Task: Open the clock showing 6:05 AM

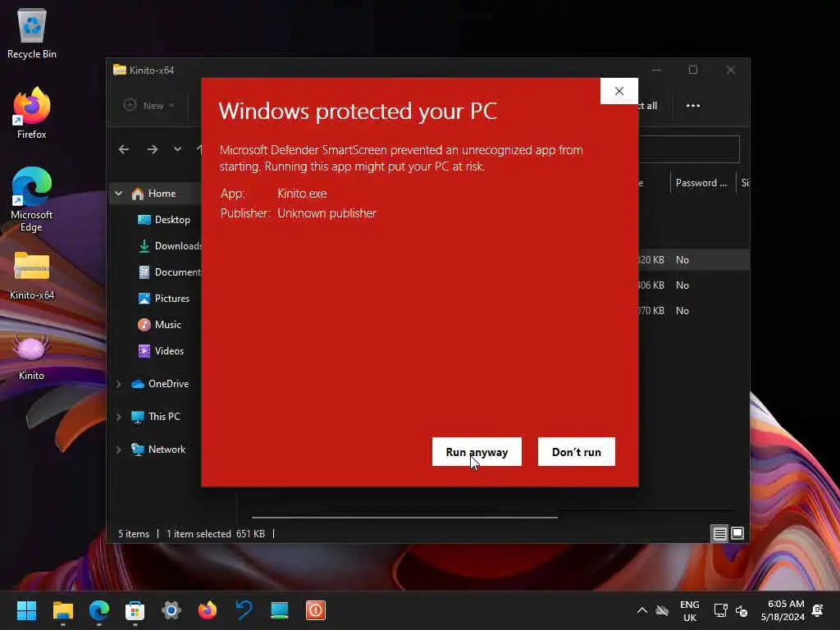Action: point(783,610)
